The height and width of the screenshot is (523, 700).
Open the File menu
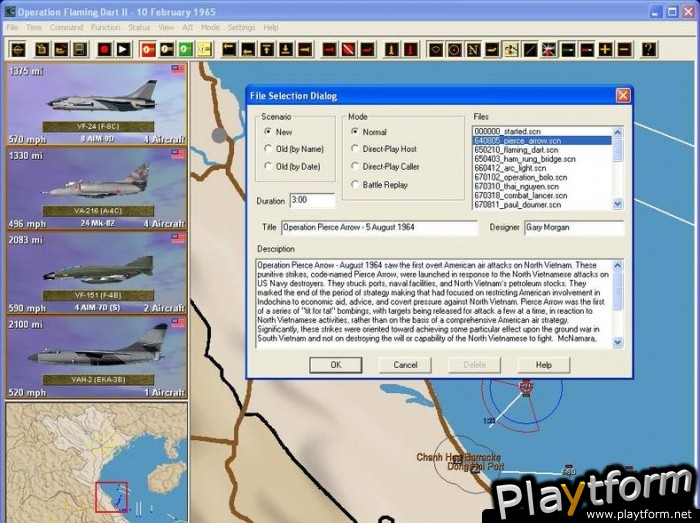click(x=12, y=27)
